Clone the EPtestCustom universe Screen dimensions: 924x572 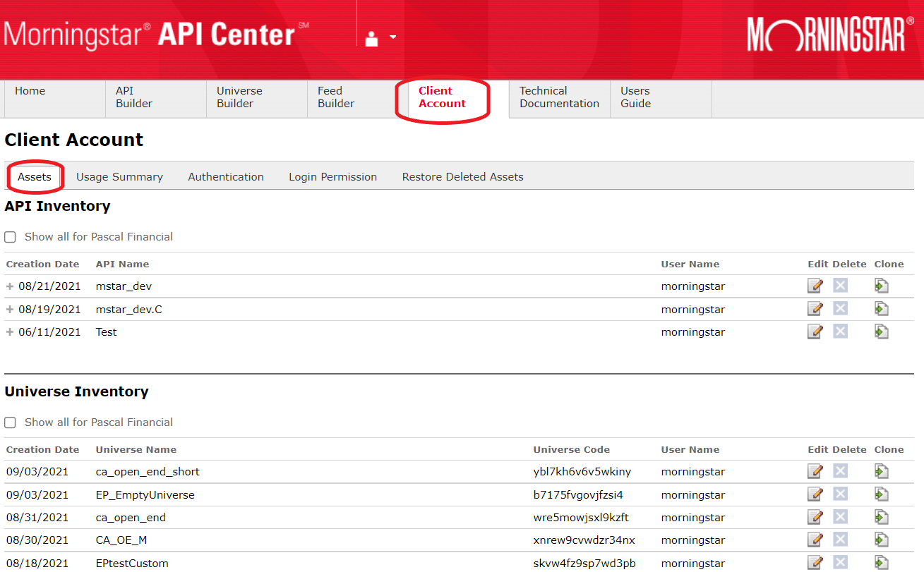pos(882,563)
